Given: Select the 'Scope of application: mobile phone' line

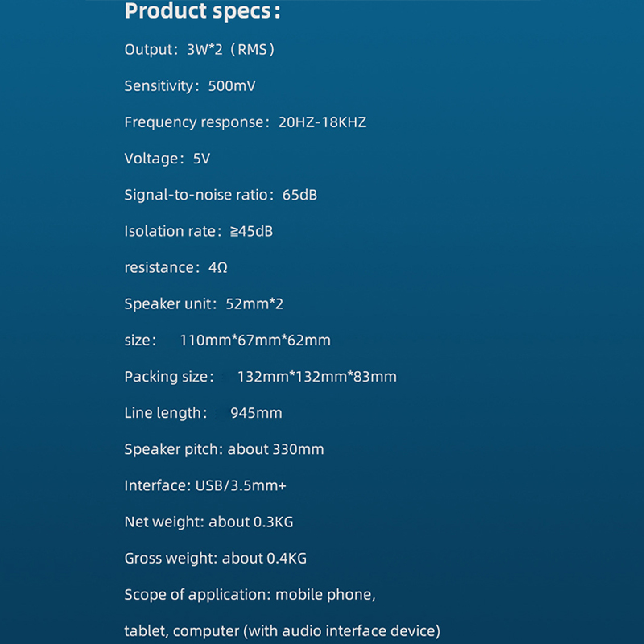Looking at the screenshot, I should tap(250, 595).
